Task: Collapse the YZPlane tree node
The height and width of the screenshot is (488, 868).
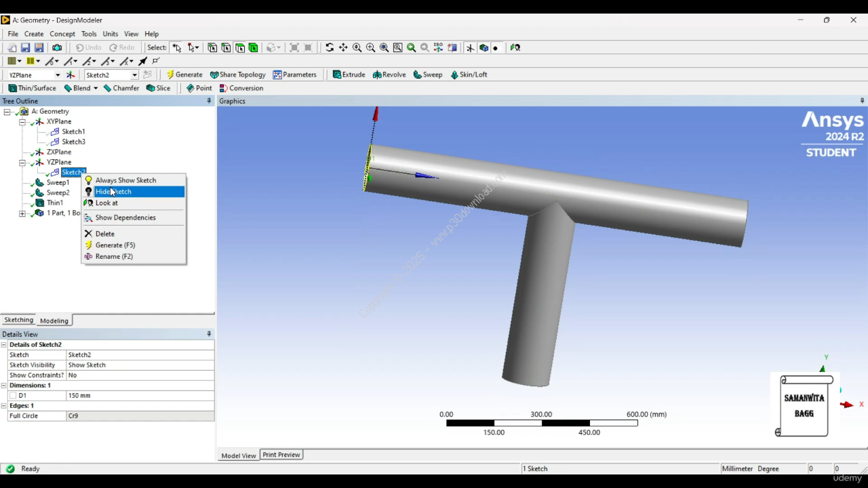Action: pos(22,163)
